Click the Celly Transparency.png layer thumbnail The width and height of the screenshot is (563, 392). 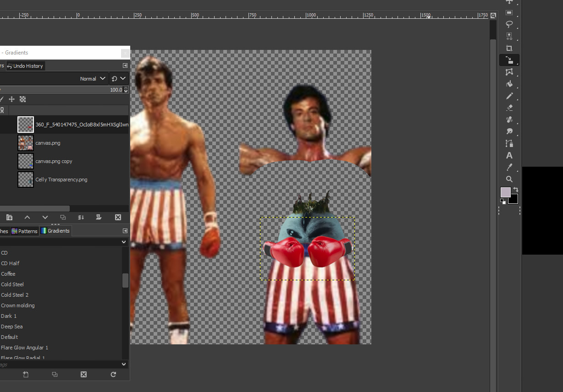(26, 180)
